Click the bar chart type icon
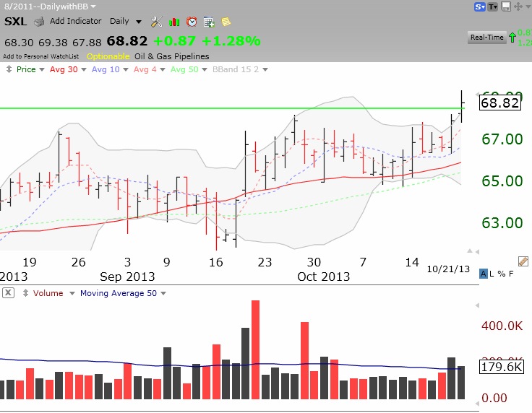This screenshot has height=413, width=532. (x=174, y=22)
